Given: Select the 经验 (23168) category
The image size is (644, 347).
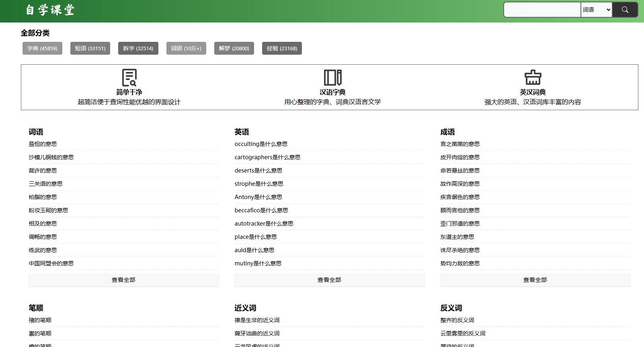Looking at the screenshot, I should pyautogui.click(x=282, y=48).
